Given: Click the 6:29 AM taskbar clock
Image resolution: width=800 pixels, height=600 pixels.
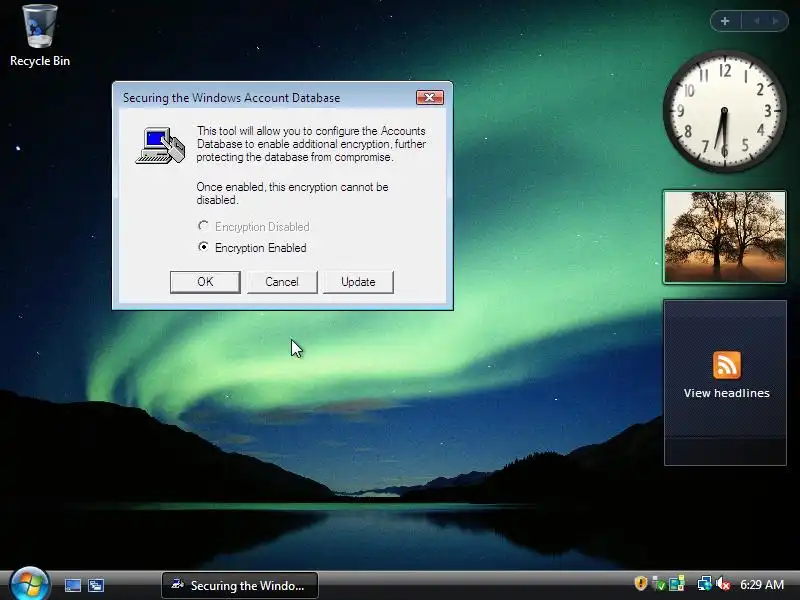Looking at the screenshot, I should click(x=762, y=584).
